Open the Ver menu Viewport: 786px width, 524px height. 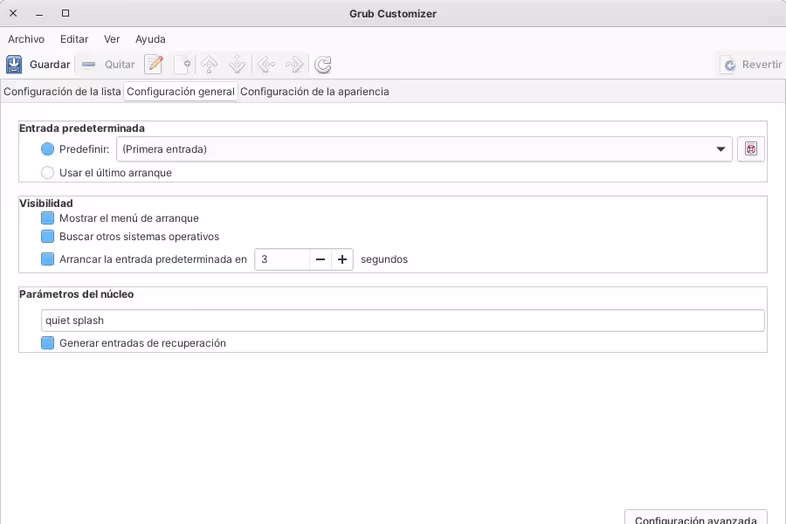pyautogui.click(x=112, y=39)
